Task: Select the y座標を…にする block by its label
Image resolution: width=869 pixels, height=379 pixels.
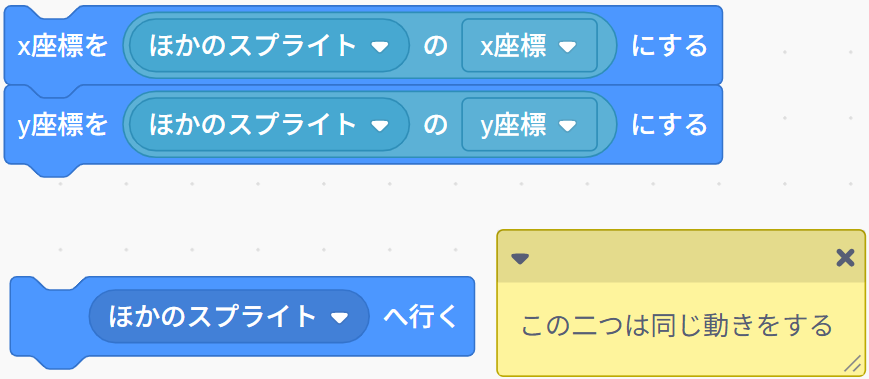Action: 62,125
